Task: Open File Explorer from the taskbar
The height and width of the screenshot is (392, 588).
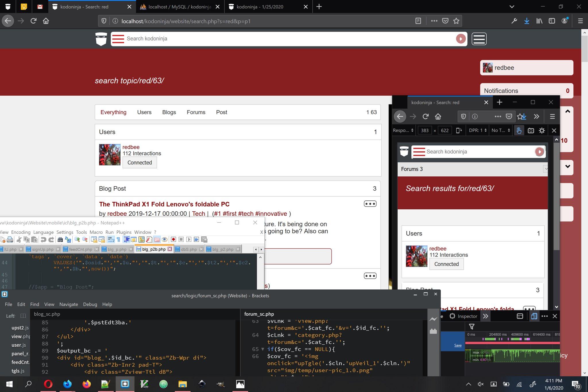Action: click(183, 384)
